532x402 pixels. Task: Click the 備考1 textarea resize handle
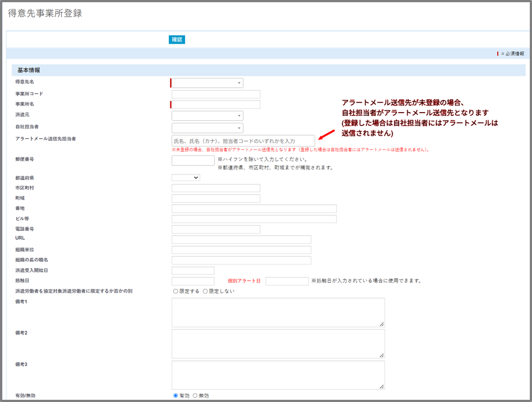(x=382, y=324)
